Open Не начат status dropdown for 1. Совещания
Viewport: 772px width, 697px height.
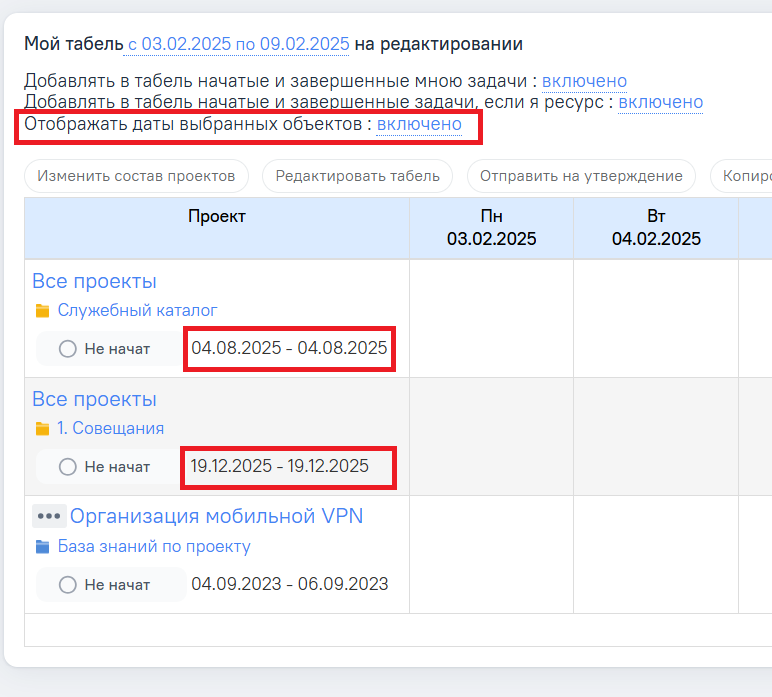(x=109, y=467)
